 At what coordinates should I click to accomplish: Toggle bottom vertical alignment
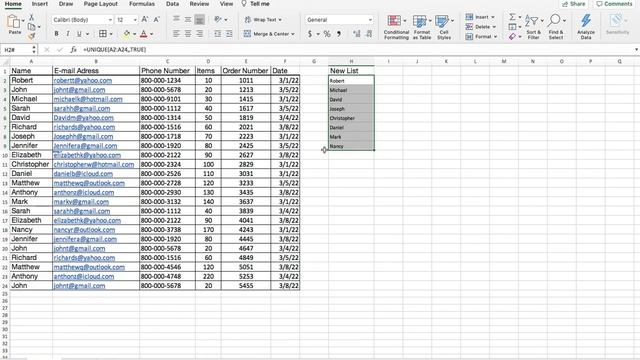[199, 19]
